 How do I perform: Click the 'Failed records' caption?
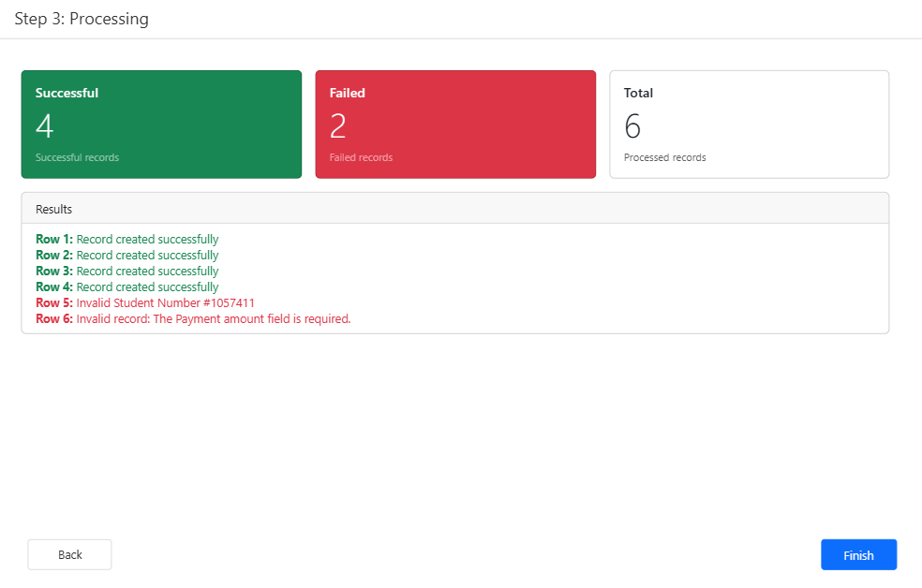pyautogui.click(x=361, y=157)
